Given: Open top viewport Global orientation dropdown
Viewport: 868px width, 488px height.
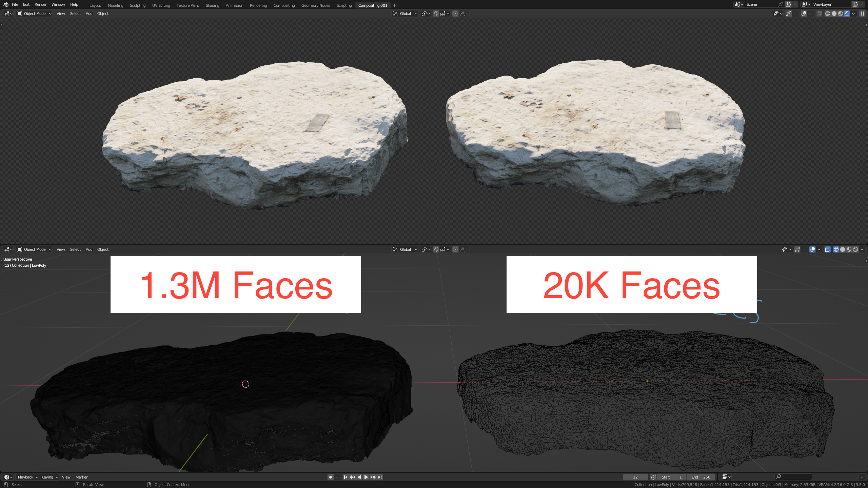Looking at the screenshot, I should coord(405,14).
